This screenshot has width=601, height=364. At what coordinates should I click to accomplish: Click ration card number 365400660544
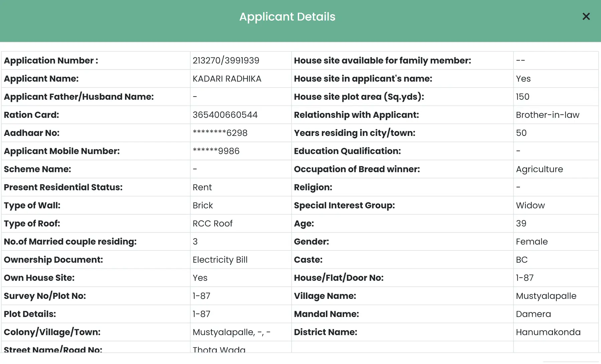point(225,115)
